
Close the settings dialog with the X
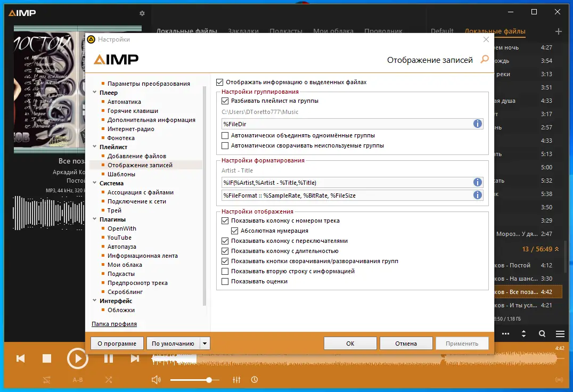pyautogui.click(x=486, y=39)
